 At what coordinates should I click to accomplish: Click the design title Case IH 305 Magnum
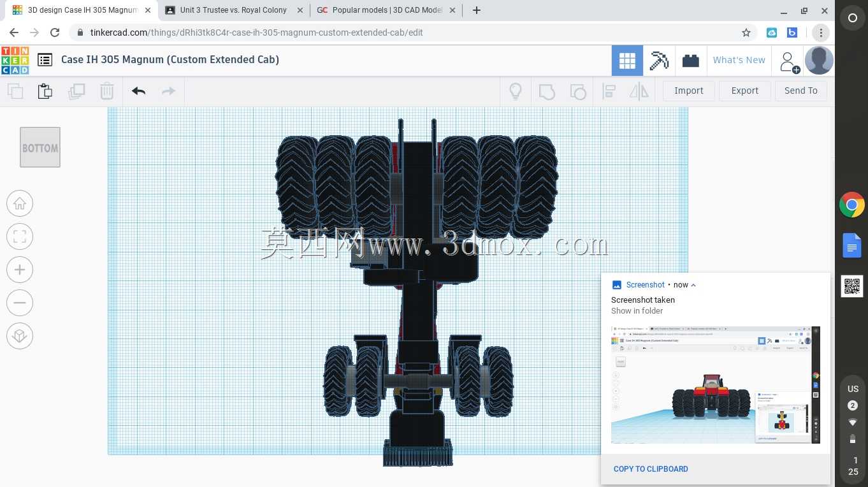pyautogui.click(x=170, y=59)
